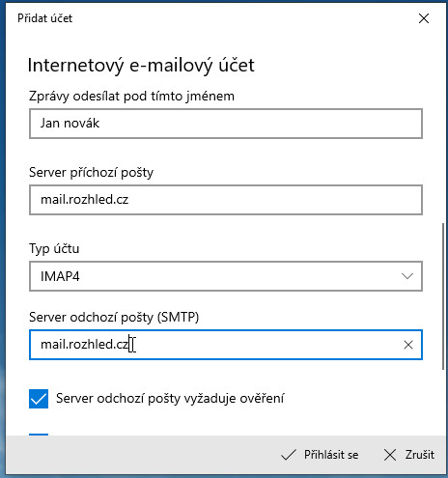Click the checkmark icon beside Přihlásit se
The image size is (448, 478).
click(288, 455)
